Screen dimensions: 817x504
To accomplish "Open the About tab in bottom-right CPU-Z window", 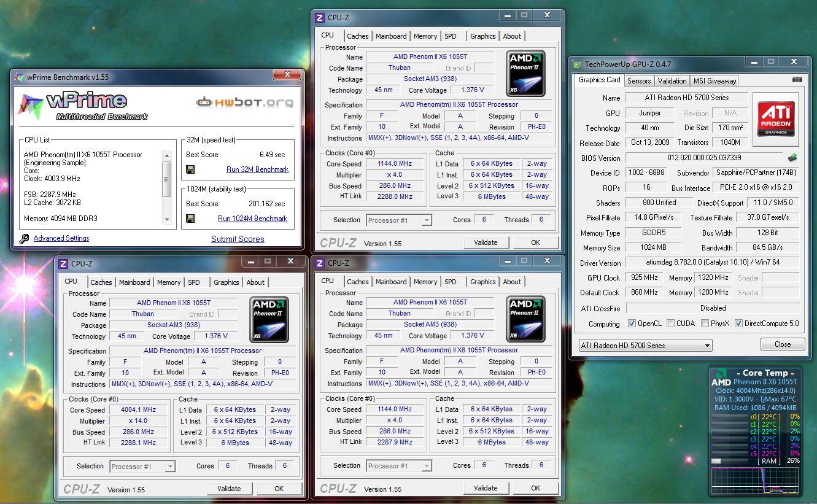I will (512, 282).
